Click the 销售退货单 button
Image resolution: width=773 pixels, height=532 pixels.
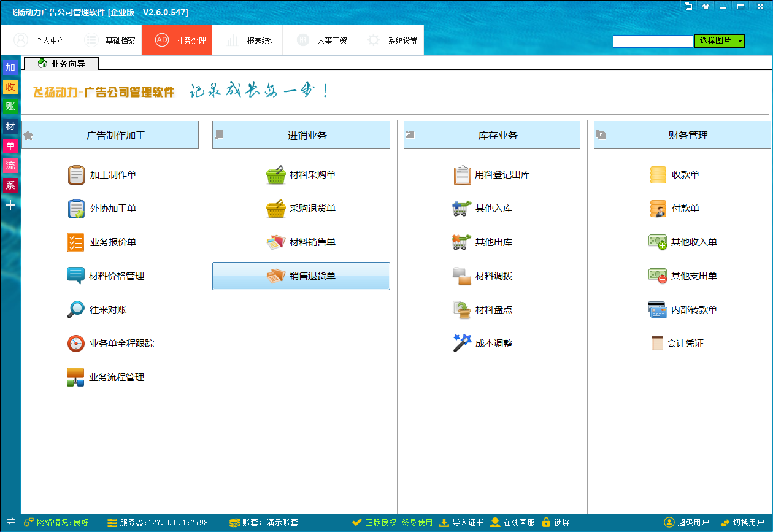tap(301, 276)
